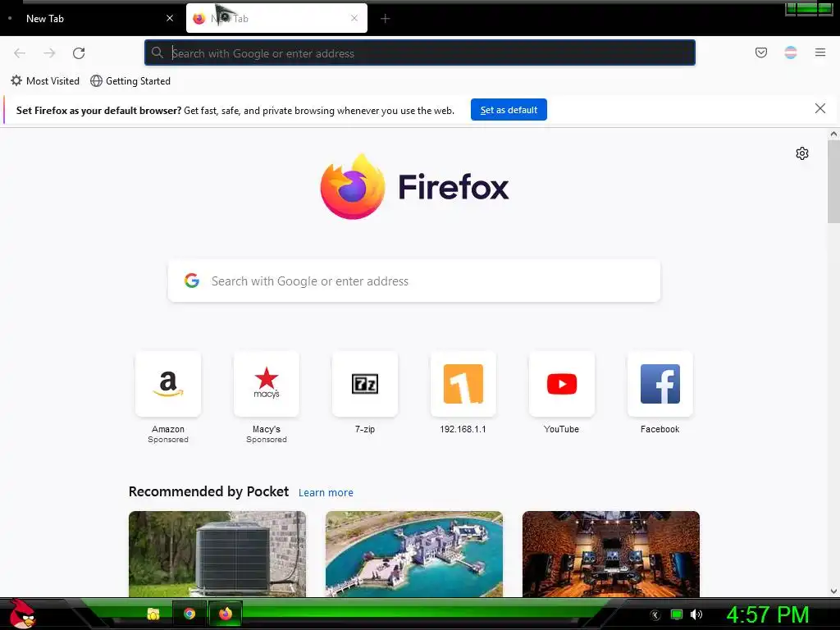Screen dimensions: 840x630
Task: Open the hamburger application menu
Action: [x=820, y=52]
